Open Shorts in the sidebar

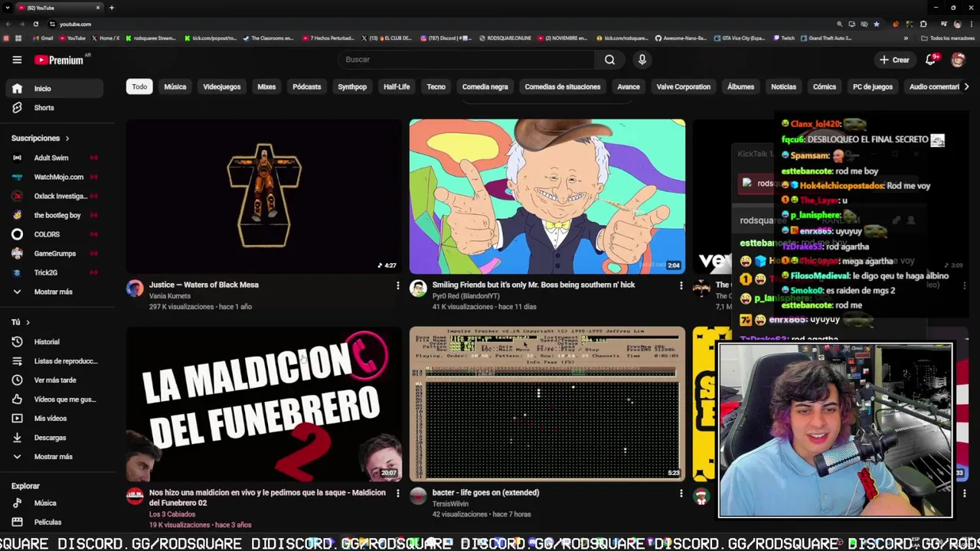(54, 108)
